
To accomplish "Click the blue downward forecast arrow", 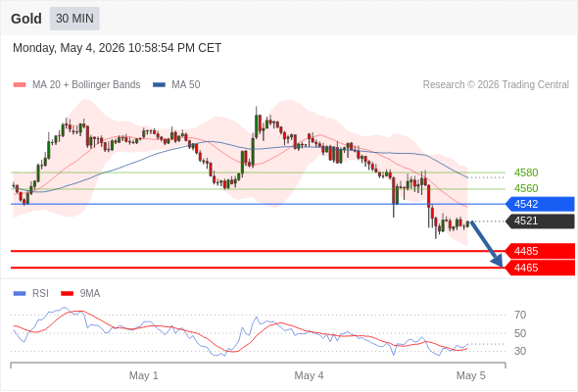I will coord(487,244).
